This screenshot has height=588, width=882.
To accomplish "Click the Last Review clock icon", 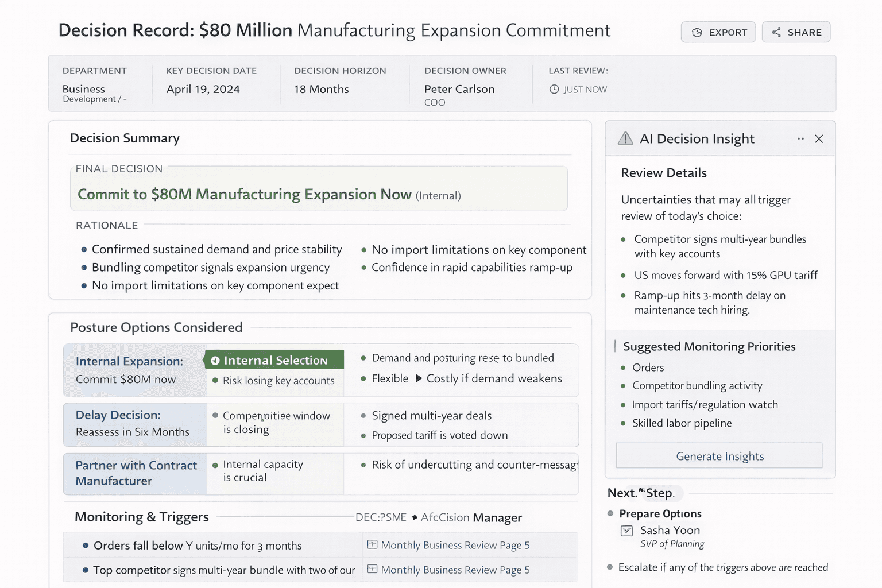I will [x=554, y=90].
